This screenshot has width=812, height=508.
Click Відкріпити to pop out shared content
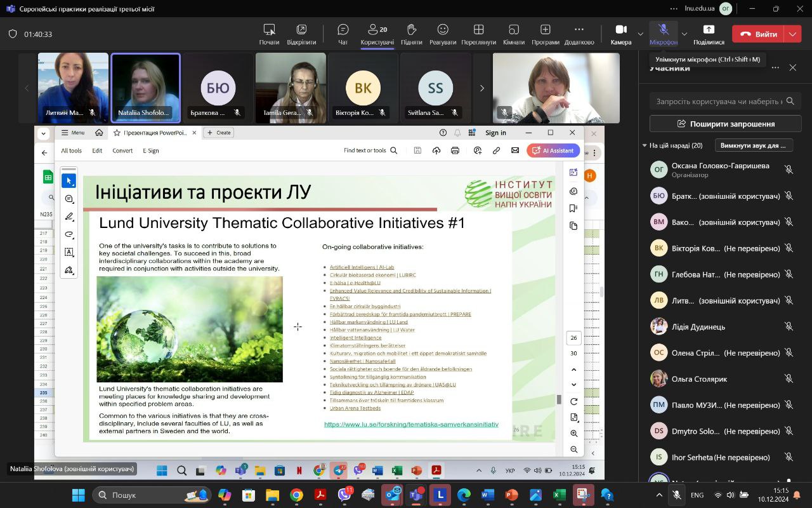click(301, 34)
